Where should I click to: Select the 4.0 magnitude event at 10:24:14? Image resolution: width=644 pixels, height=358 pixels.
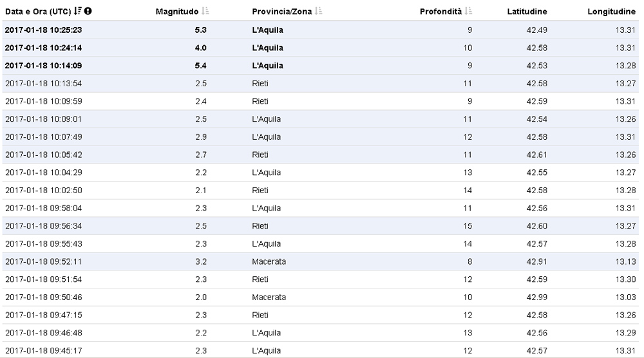[x=320, y=48]
